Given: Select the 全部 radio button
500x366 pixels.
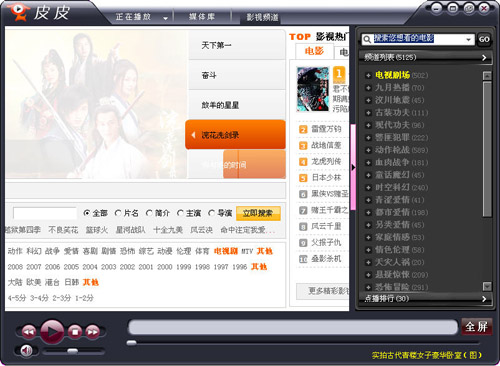Looking at the screenshot, I should pyautogui.click(x=87, y=213).
